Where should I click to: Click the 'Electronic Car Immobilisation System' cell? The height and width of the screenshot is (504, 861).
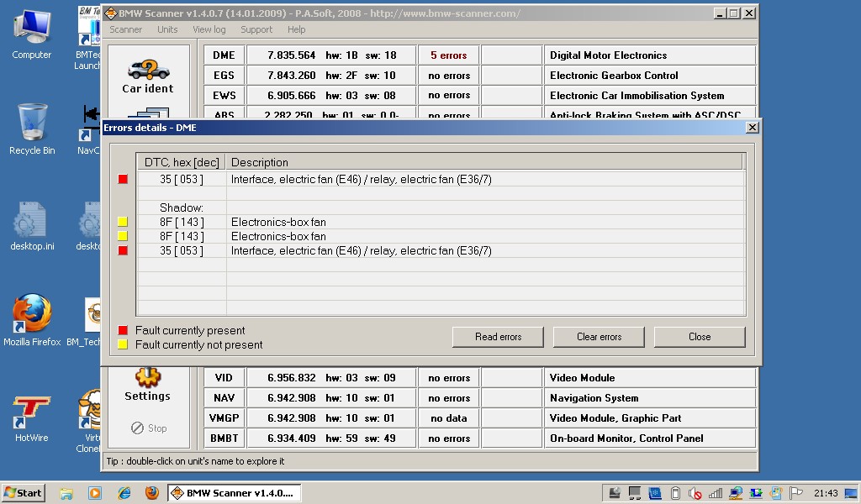coord(650,96)
